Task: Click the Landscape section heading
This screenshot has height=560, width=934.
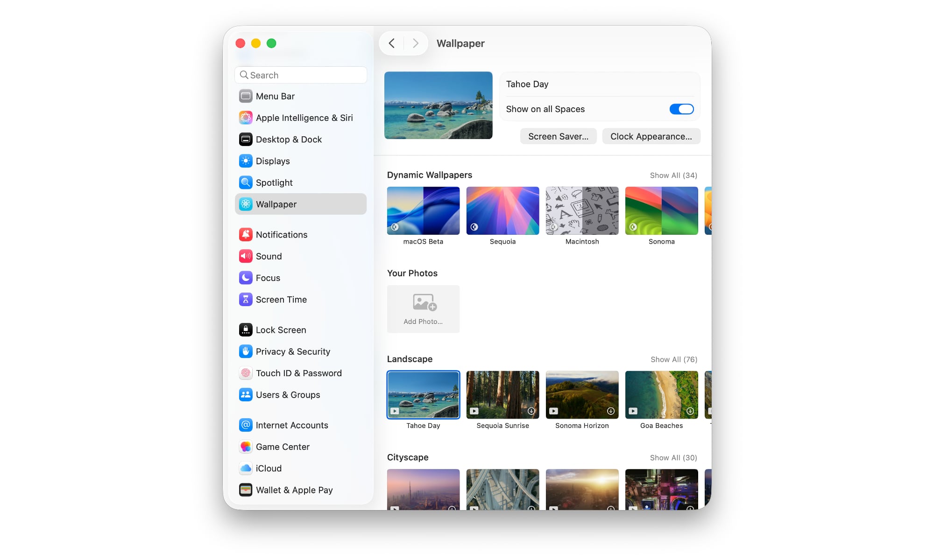Action: click(x=410, y=359)
